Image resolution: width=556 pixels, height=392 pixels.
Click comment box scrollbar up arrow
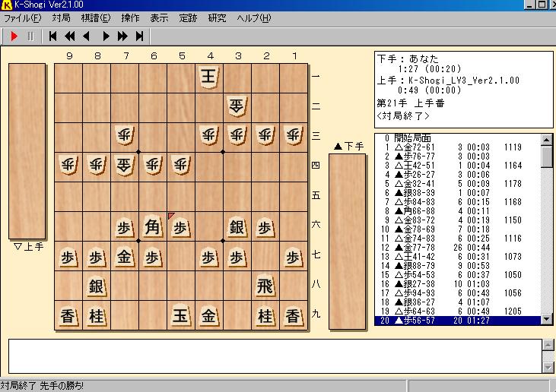[x=548, y=345]
